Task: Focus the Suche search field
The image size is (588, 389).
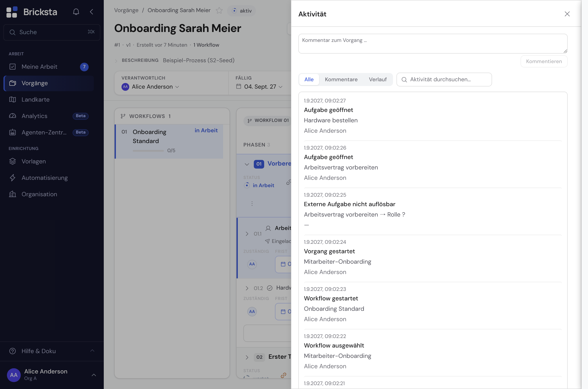Action: (x=52, y=32)
